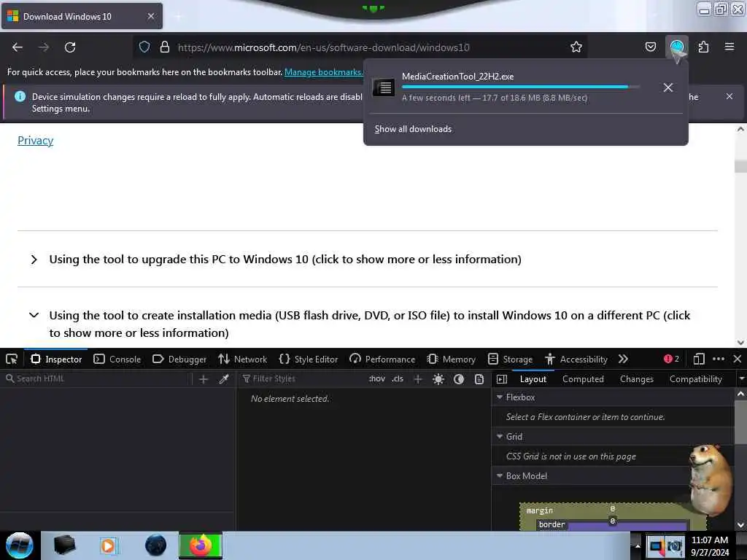Open the Windows Start button
747x560 pixels.
click(20, 545)
